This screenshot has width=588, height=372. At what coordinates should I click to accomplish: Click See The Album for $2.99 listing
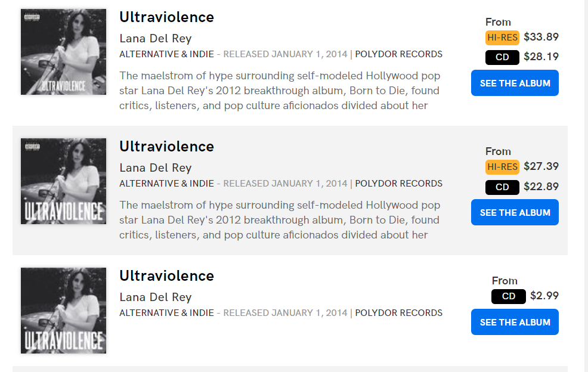[515, 322]
